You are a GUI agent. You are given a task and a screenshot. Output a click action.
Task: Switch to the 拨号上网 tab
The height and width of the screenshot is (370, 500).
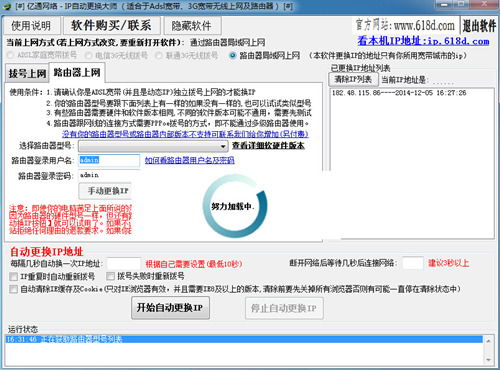click(x=27, y=73)
